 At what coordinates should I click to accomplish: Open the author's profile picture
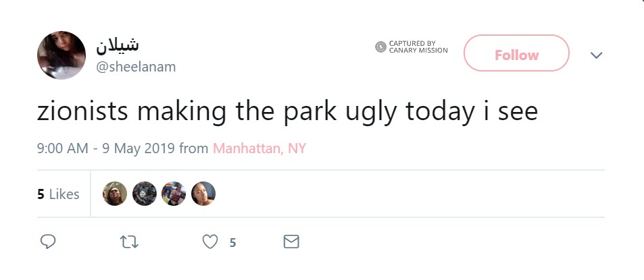click(x=61, y=55)
